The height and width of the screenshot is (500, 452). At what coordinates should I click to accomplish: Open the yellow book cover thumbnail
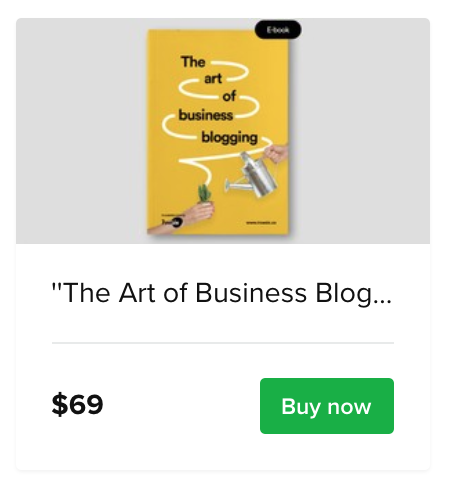coord(218,132)
